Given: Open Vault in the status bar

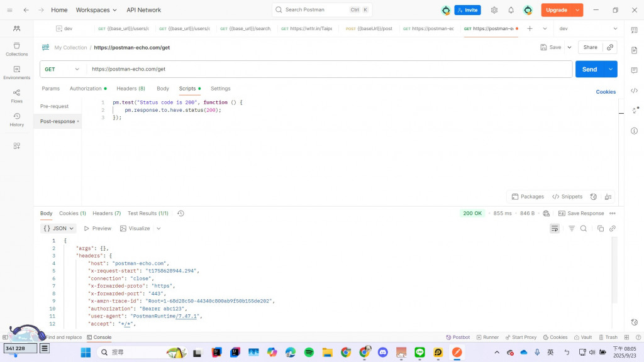Looking at the screenshot, I should coord(583,337).
